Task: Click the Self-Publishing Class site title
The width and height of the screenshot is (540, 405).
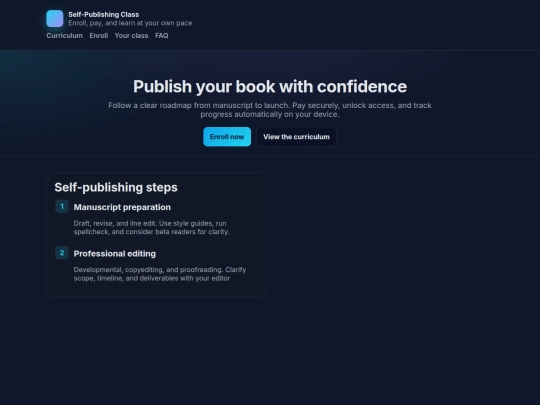Action: 104,14
